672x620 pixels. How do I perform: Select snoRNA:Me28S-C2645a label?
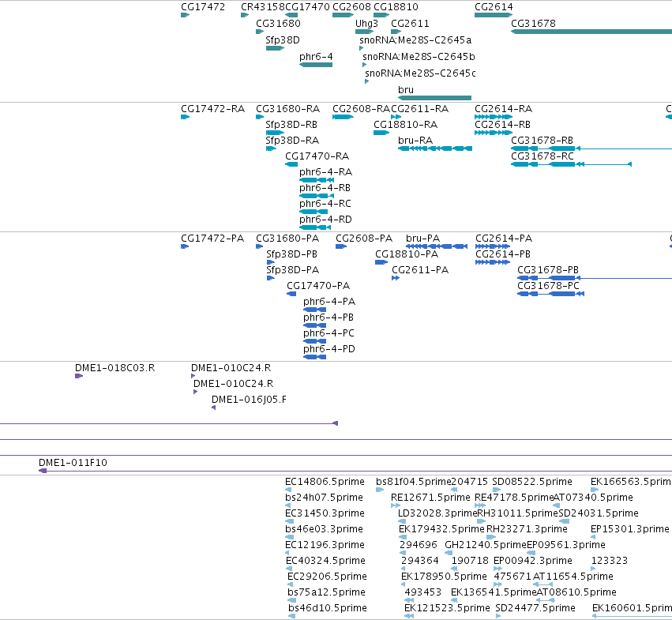click(x=415, y=40)
